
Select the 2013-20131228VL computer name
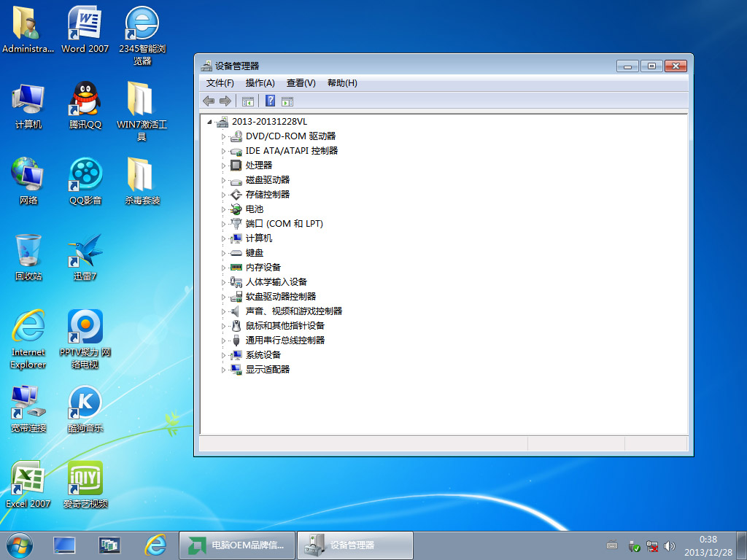click(x=269, y=122)
